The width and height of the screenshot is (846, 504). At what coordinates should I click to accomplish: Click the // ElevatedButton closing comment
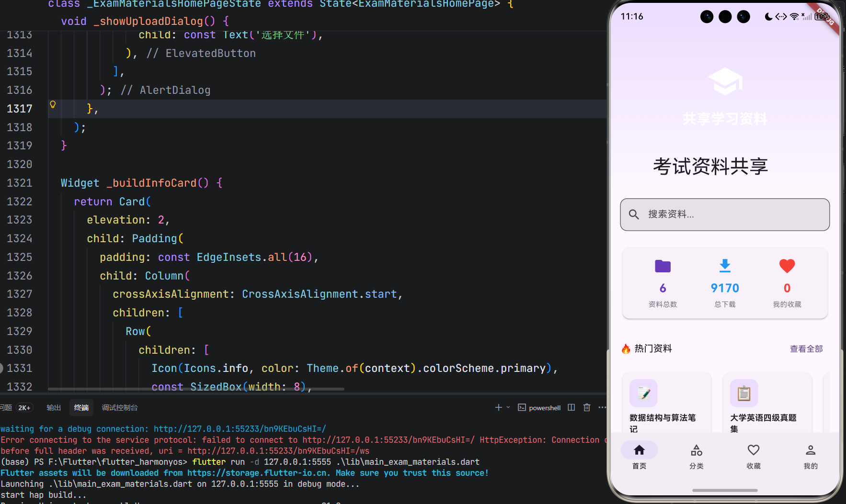[x=201, y=53]
